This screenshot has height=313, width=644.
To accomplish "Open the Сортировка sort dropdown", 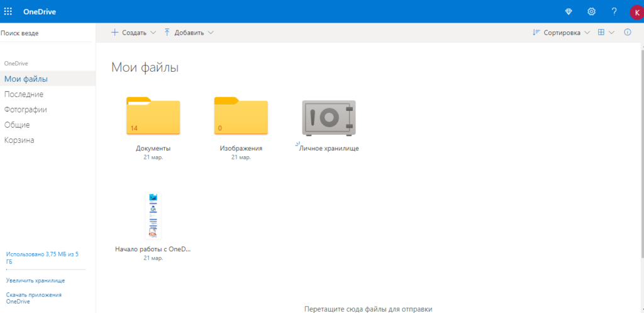I will coord(561,33).
